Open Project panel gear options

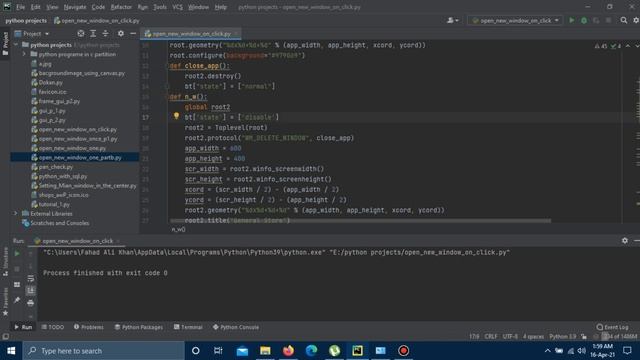[x=120, y=33]
